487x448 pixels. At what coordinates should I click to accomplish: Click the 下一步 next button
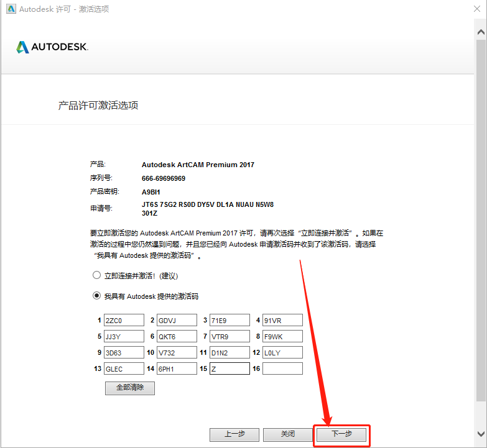[341, 434]
